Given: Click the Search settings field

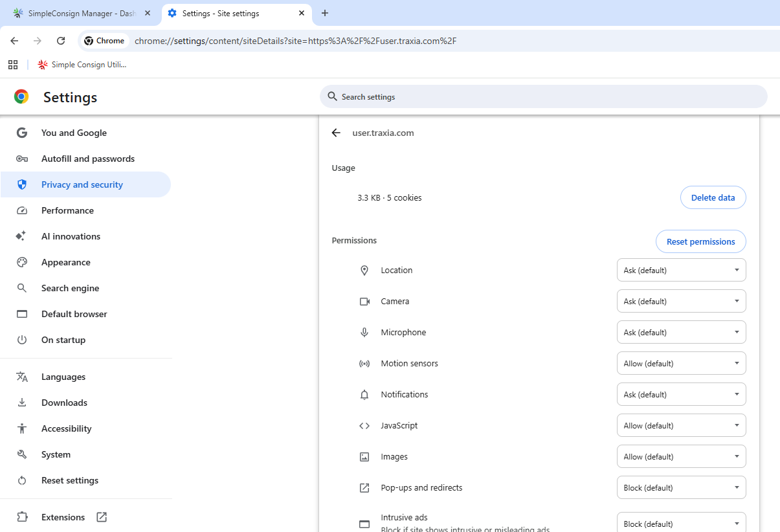Looking at the screenshot, I should [544, 96].
